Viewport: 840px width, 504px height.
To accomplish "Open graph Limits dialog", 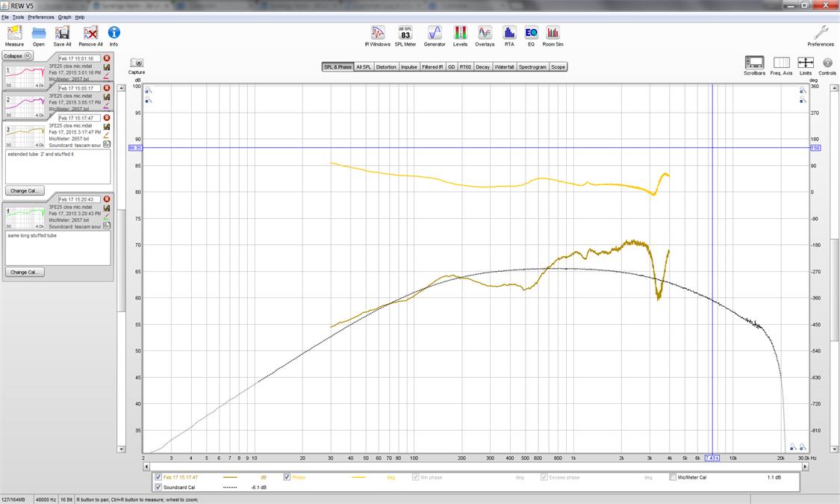I will 806,63.
